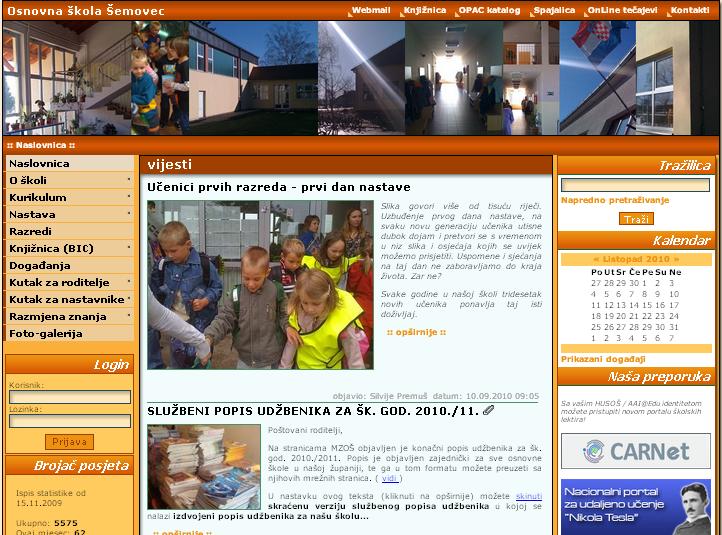The width and height of the screenshot is (722, 535).
Task: Click the vidi link in textbooks article
Action: click(x=389, y=478)
